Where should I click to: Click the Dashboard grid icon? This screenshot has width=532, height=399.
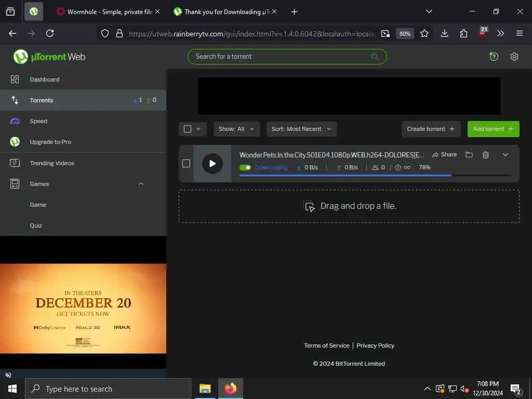15,79
